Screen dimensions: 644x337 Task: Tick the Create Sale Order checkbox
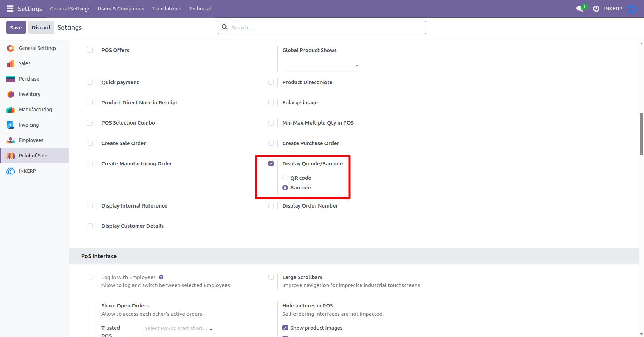[90, 143]
